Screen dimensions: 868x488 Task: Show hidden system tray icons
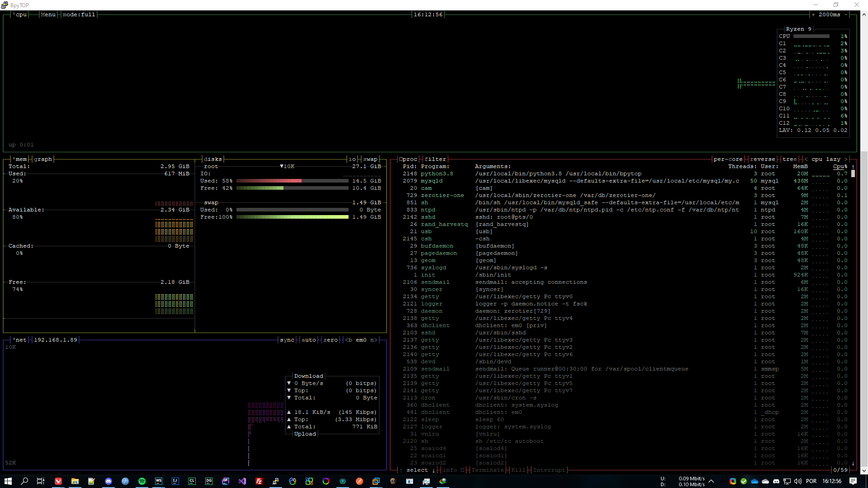pos(711,481)
